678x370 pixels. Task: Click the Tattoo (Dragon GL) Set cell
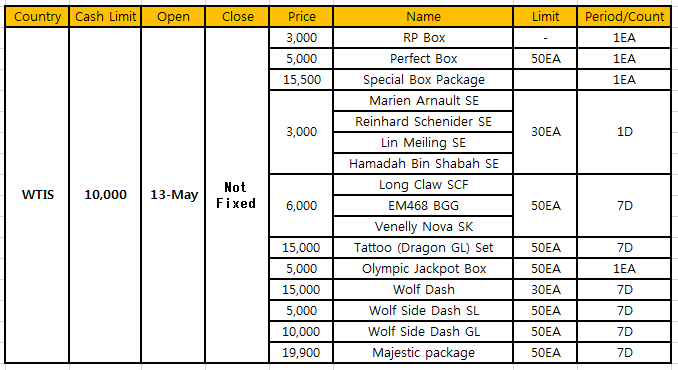(423, 248)
